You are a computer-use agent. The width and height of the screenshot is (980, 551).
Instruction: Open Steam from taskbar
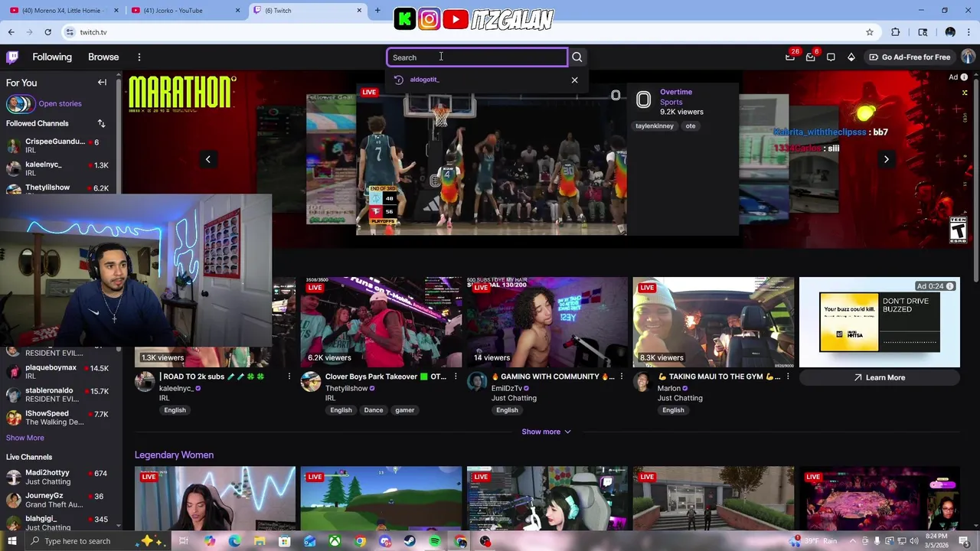[410, 541]
